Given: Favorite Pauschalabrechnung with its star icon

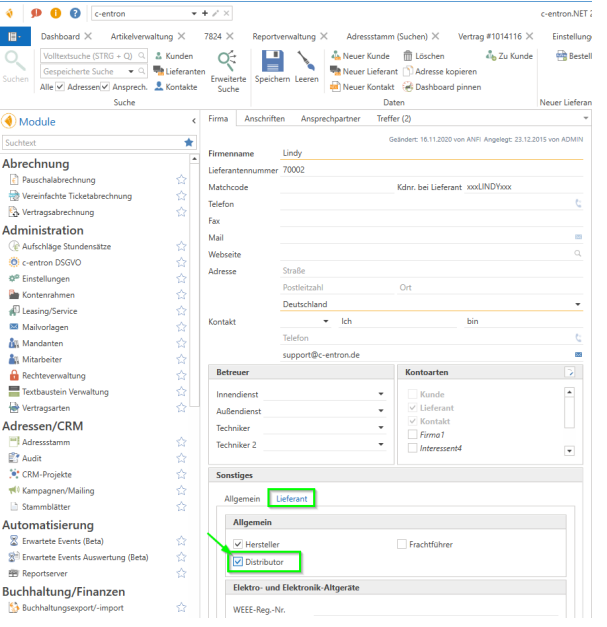Looking at the screenshot, I should [x=181, y=180].
